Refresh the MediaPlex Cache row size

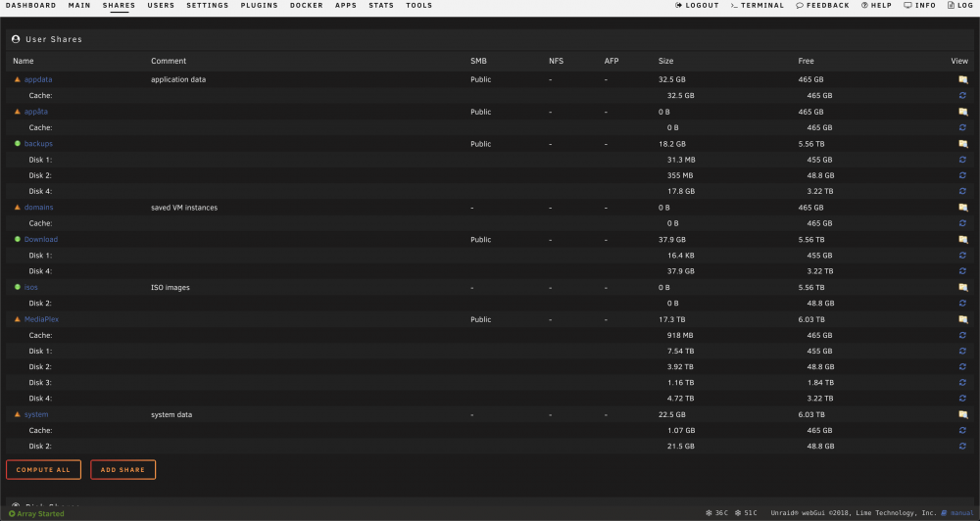coord(962,335)
